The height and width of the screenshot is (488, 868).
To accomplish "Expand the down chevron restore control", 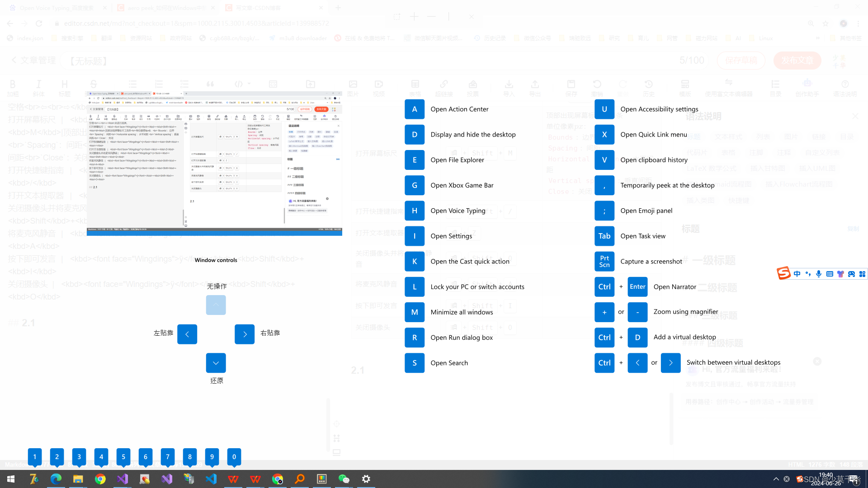I will pos(216,362).
